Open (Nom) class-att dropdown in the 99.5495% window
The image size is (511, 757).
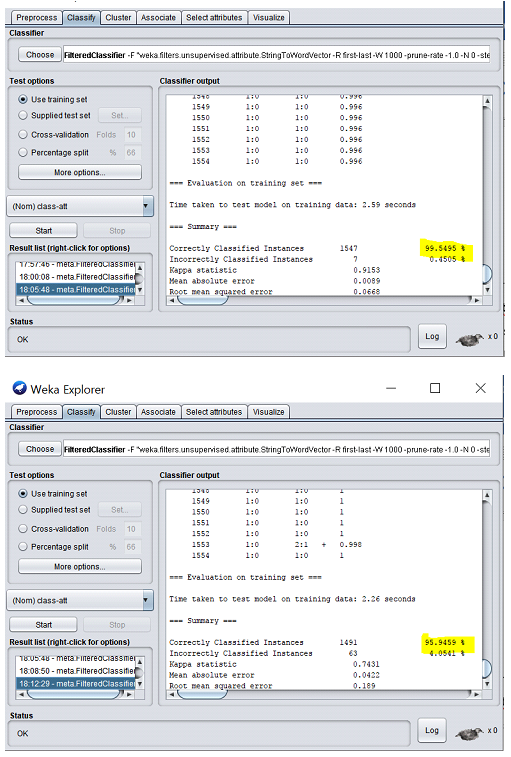pyautogui.click(x=80, y=206)
